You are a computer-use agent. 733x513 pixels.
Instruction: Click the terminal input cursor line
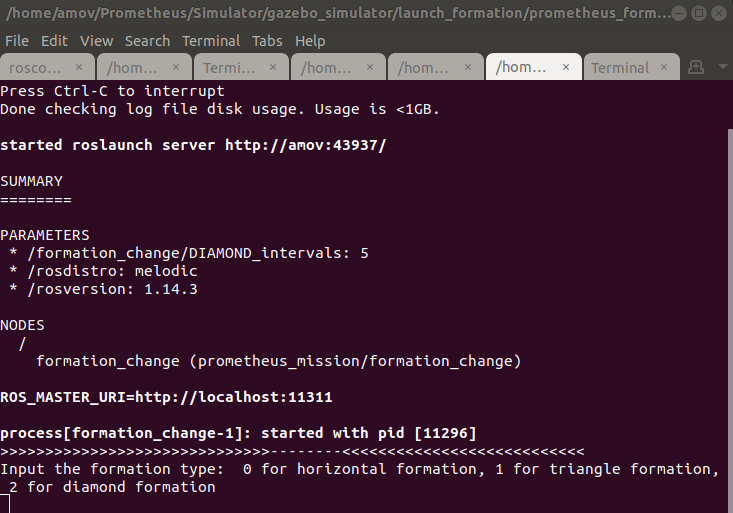pyautogui.click(x=5, y=505)
